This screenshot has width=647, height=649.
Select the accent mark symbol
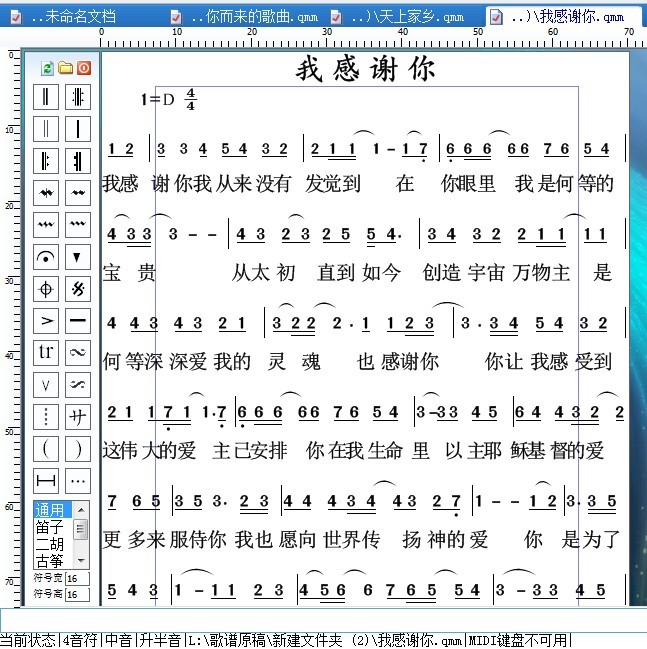46,321
